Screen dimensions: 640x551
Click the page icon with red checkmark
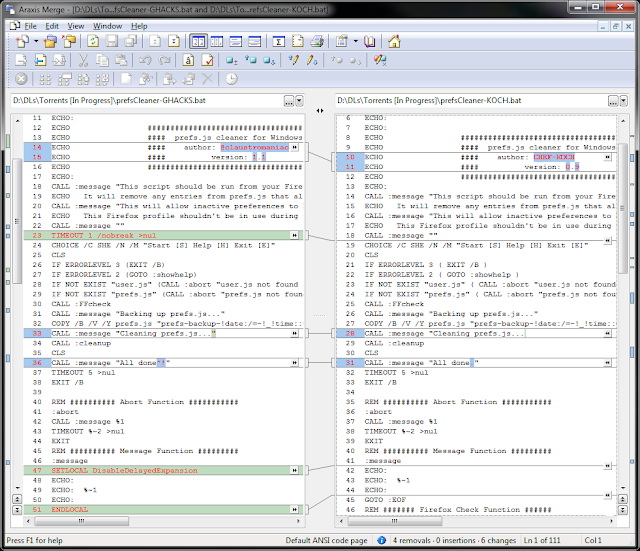(x=207, y=60)
